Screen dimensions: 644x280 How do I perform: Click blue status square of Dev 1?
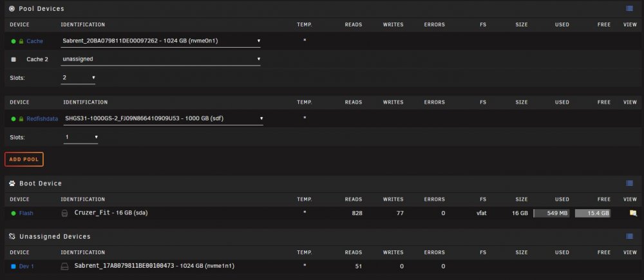pyautogui.click(x=14, y=266)
